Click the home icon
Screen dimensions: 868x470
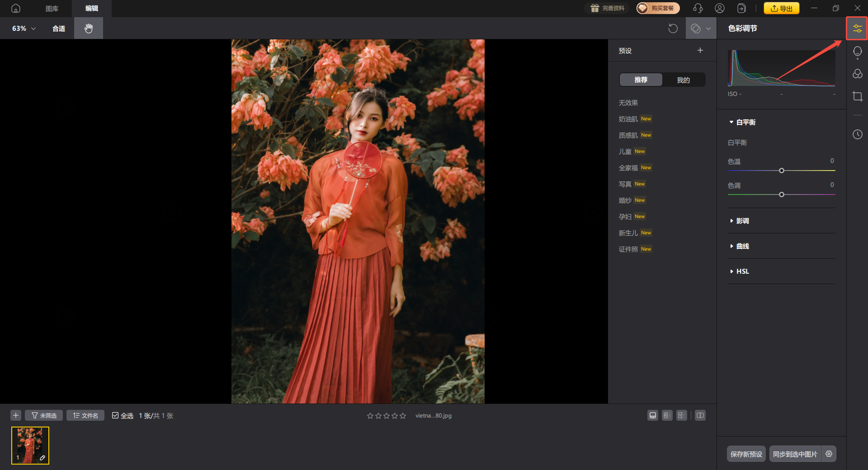(x=16, y=8)
